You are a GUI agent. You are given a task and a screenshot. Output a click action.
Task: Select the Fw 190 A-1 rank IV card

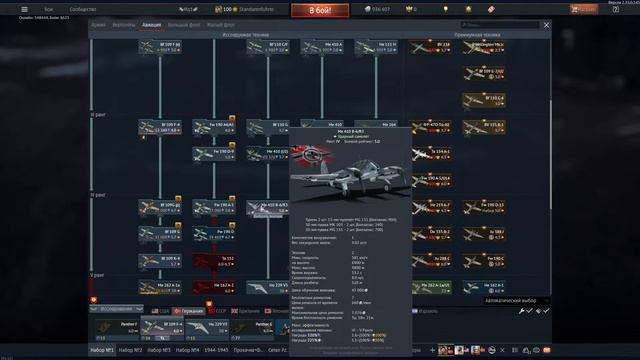pos(214,207)
